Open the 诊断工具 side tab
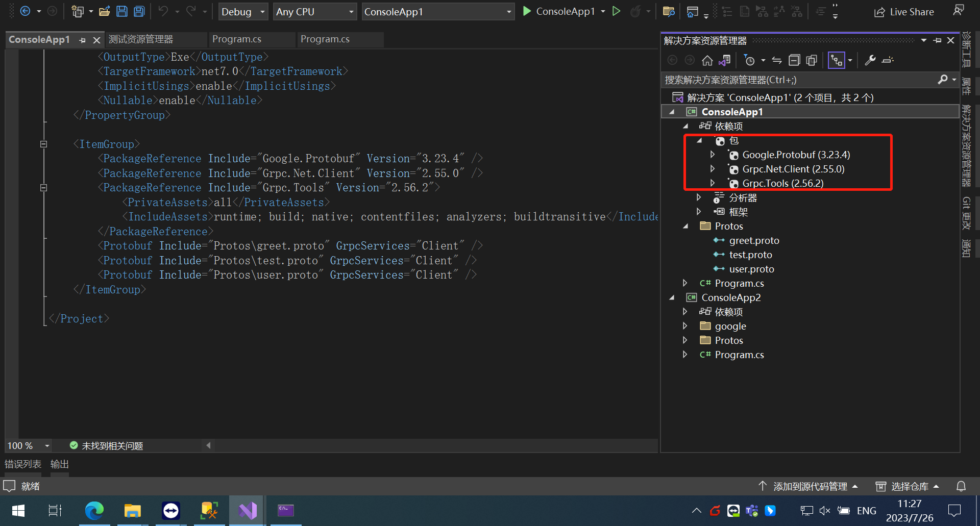 [x=966, y=49]
